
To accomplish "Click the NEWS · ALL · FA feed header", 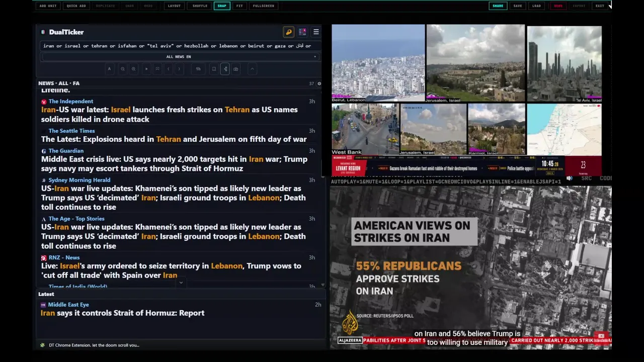I will click(59, 83).
